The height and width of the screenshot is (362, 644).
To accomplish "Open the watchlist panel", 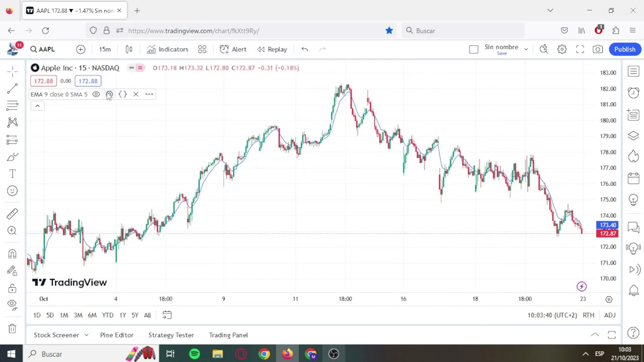I will [633, 72].
